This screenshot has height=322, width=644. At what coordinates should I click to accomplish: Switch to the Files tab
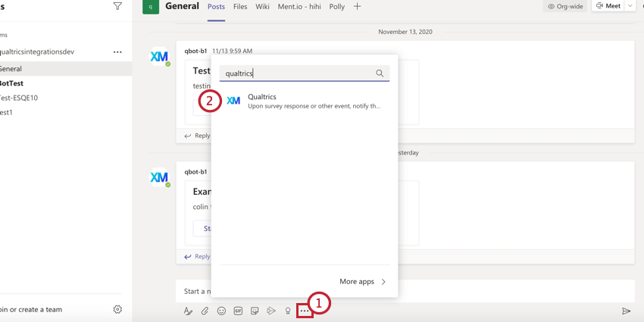pyautogui.click(x=240, y=7)
